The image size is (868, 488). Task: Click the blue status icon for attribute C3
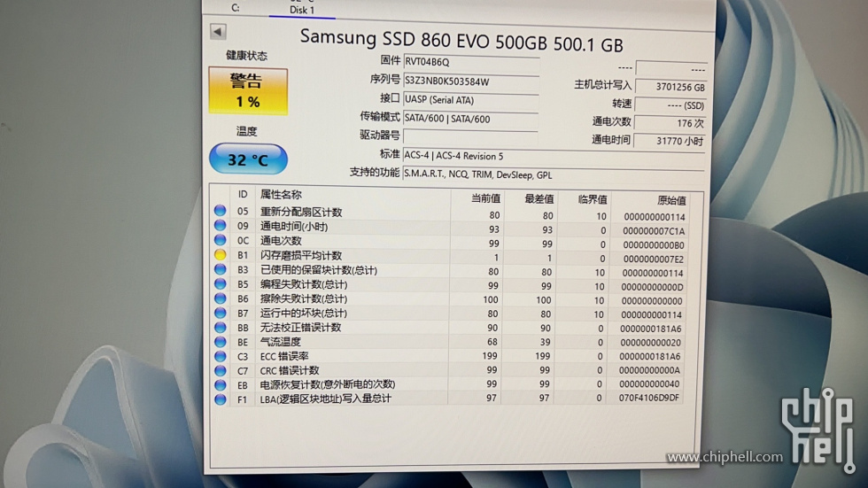coord(221,356)
